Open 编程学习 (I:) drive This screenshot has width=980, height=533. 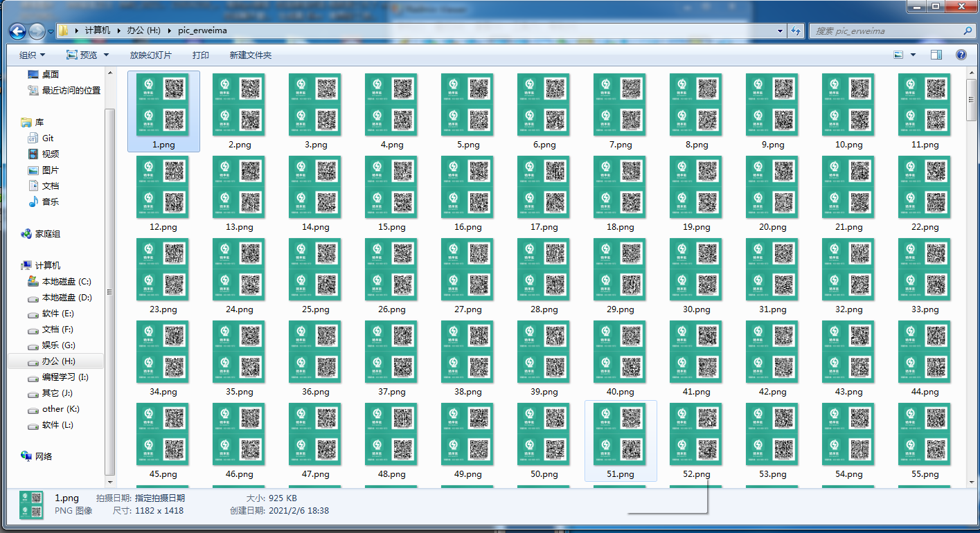coord(58,377)
